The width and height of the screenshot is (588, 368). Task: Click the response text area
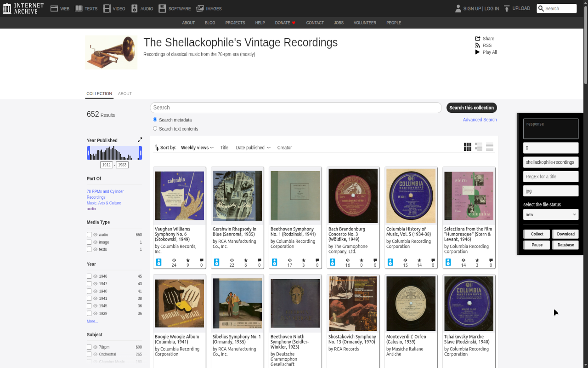tap(551, 129)
